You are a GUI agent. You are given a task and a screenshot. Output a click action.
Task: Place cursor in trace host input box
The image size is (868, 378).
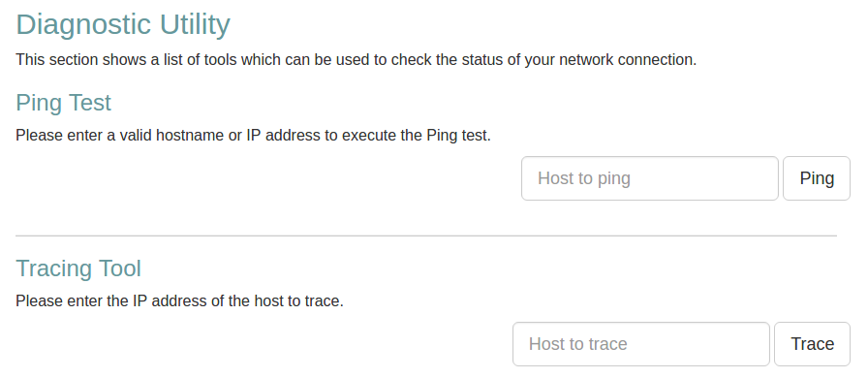pyautogui.click(x=641, y=344)
